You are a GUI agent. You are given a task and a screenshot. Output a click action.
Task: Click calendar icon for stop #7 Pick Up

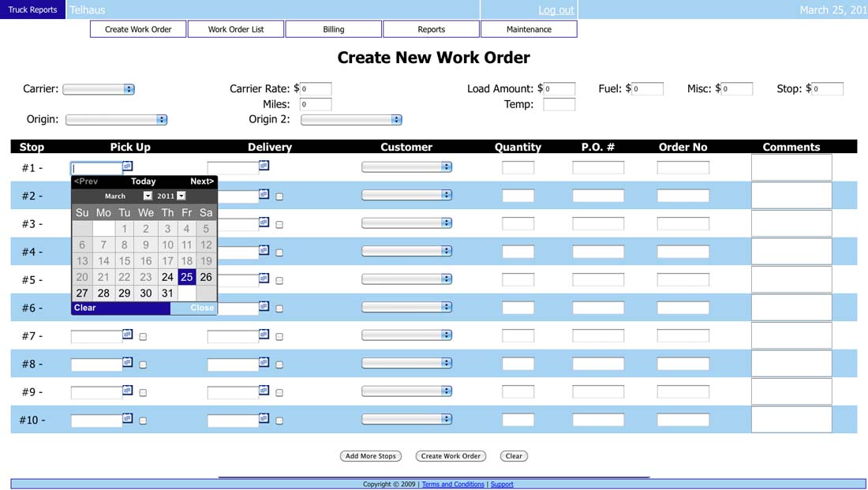[x=128, y=335]
